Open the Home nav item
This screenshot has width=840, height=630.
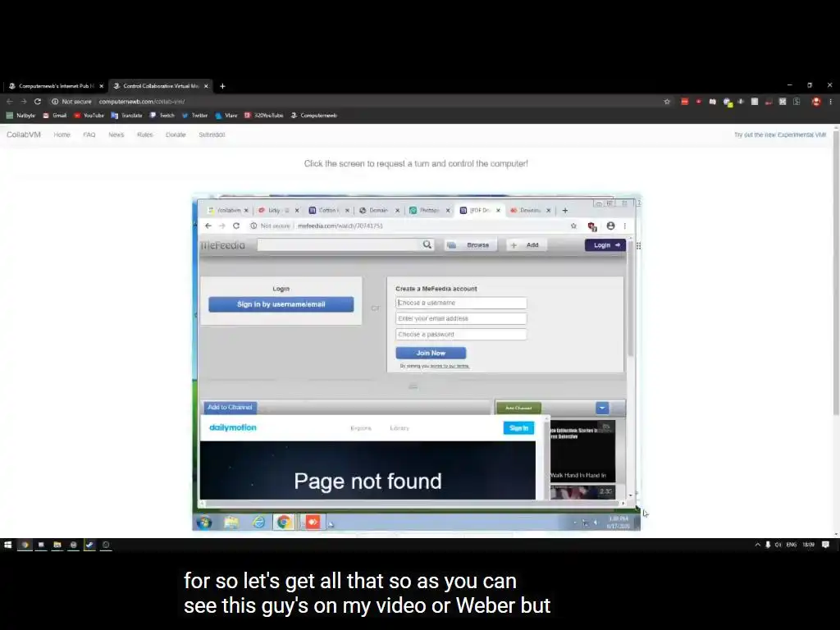[62, 135]
